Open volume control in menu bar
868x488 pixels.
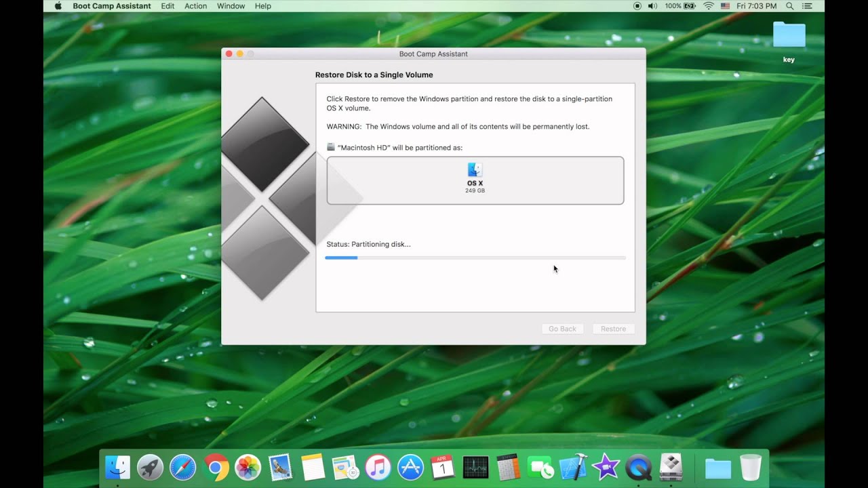click(x=653, y=6)
